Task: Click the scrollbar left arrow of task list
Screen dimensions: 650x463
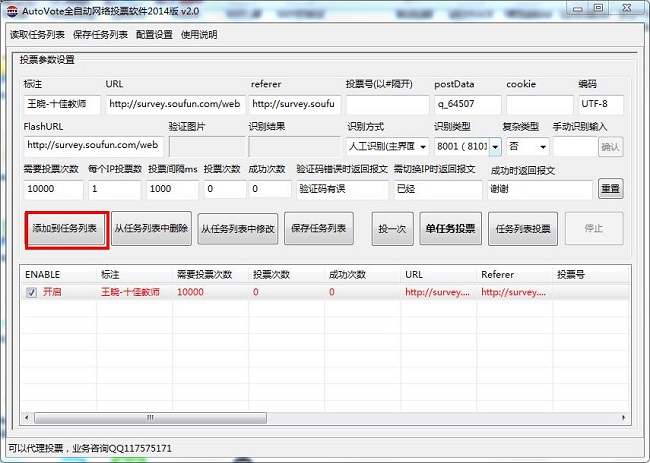Action: 27,417
